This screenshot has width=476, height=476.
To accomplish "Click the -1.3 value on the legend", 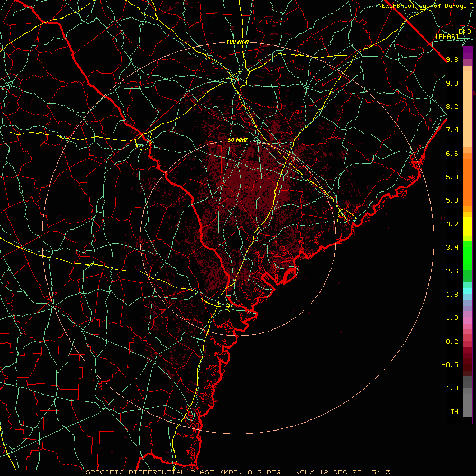I will (450, 388).
